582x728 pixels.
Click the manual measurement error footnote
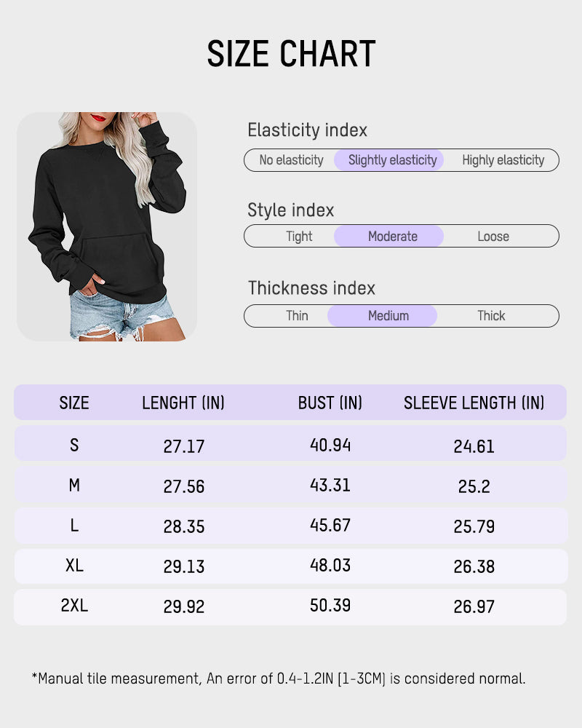279,678
